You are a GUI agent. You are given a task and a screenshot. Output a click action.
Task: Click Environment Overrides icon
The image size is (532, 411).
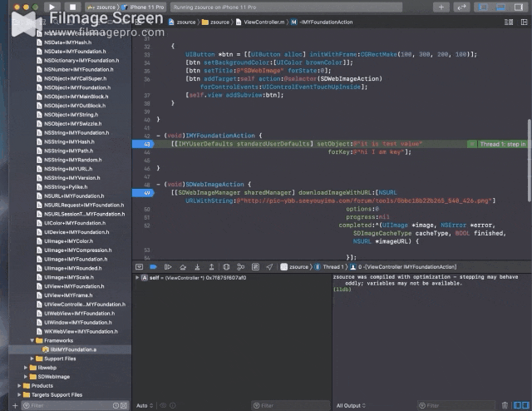click(x=255, y=266)
